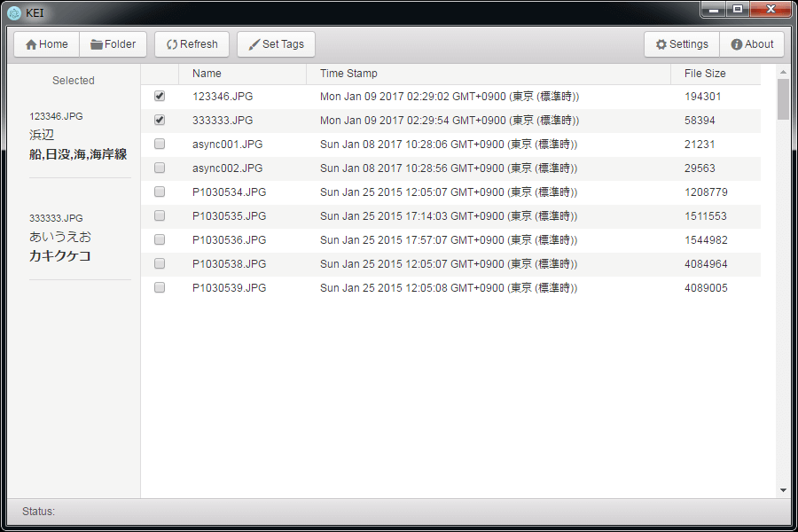The height and width of the screenshot is (532, 798).
Task: Check the P1030536.JPG checkbox
Action: coord(160,239)
